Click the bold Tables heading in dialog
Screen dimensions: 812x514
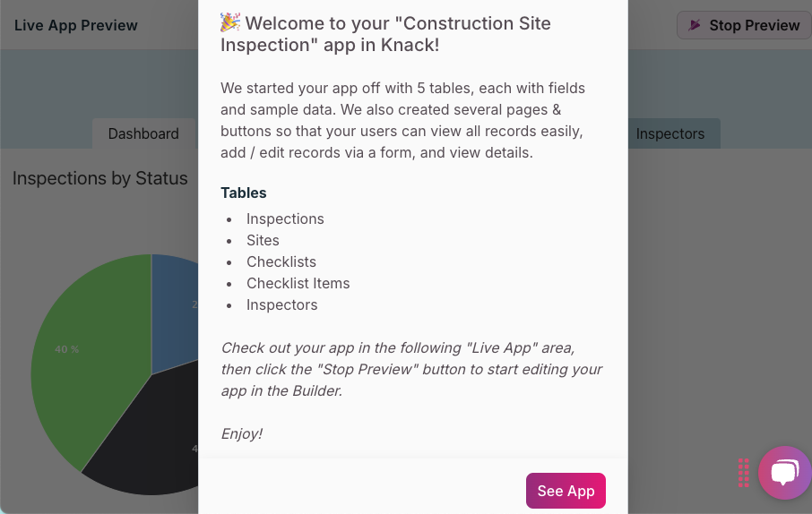click(244, 193)
